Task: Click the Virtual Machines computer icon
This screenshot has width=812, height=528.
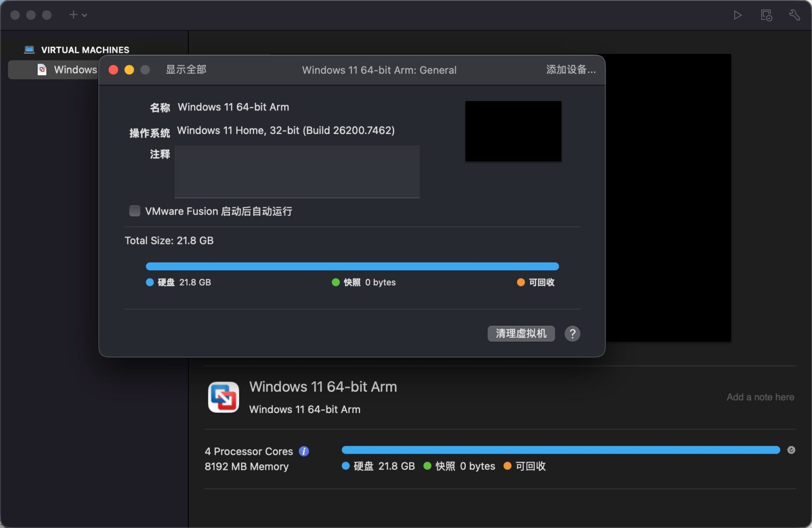Action: click(29, 50)
